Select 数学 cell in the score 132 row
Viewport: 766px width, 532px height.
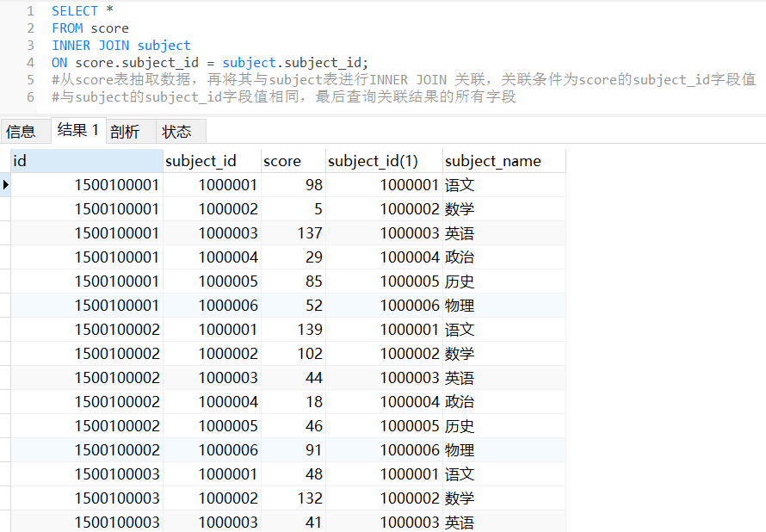pos(504,498)
